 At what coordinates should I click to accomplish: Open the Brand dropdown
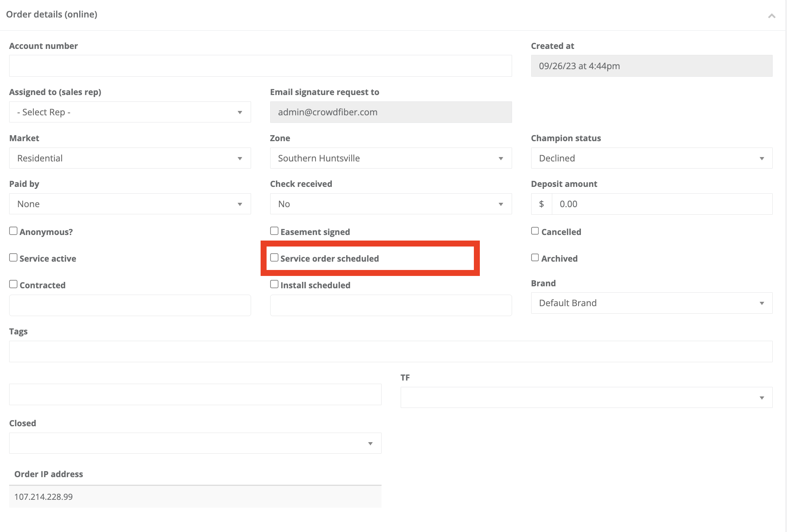pos(651,303)
